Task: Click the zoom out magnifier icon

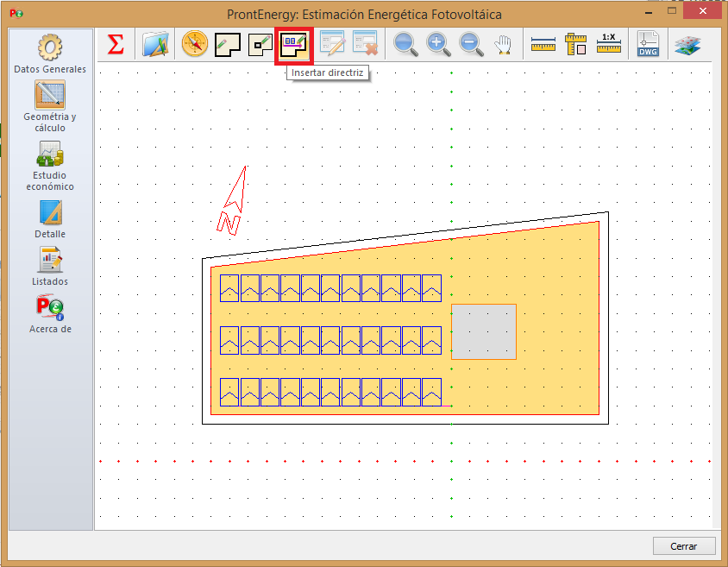Action: point(471,45)
